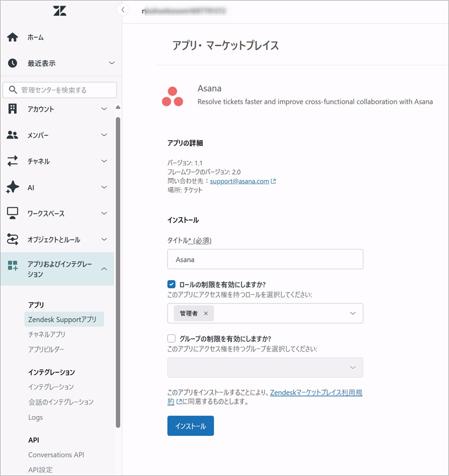Screen dimensions: 449x476
Task: Open the role selection dropdown
Action: (352, 313)
